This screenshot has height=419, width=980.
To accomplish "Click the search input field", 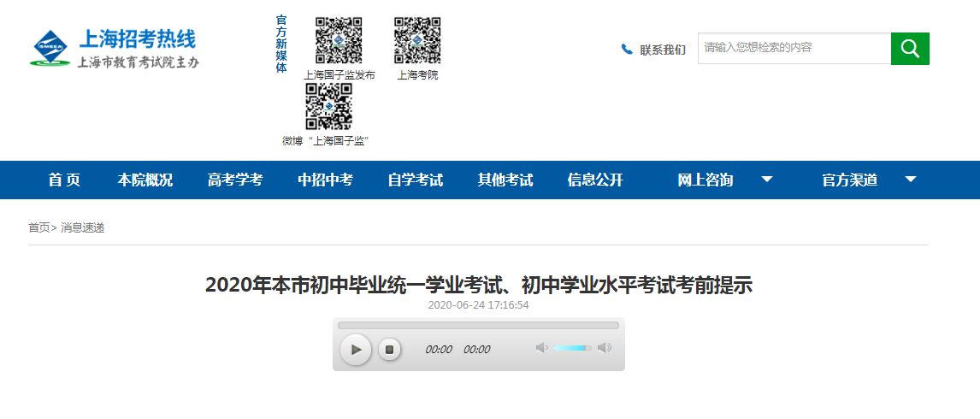I will pos(794,48).
